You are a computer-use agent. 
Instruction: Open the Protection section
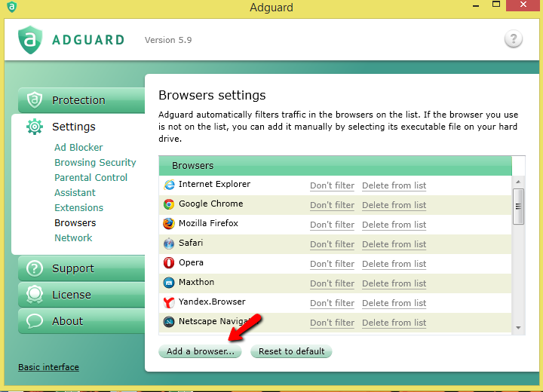point(81,100)
